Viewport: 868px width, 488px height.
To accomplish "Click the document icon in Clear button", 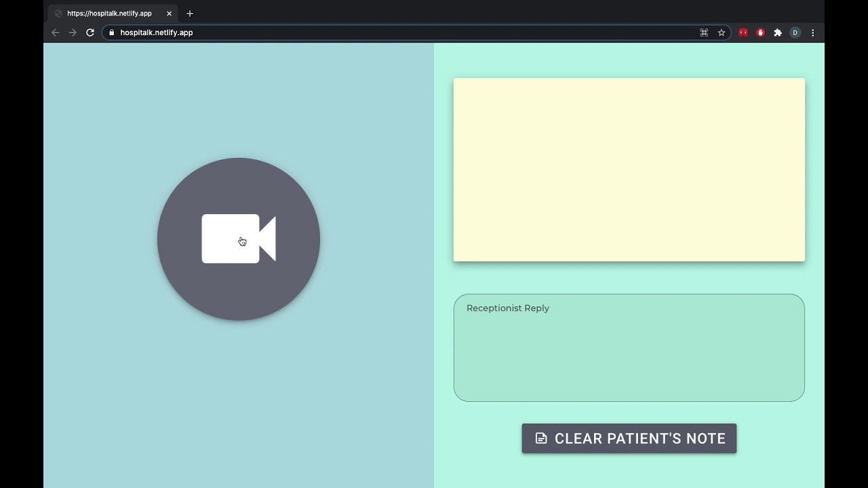I will [x=541, y=439].
